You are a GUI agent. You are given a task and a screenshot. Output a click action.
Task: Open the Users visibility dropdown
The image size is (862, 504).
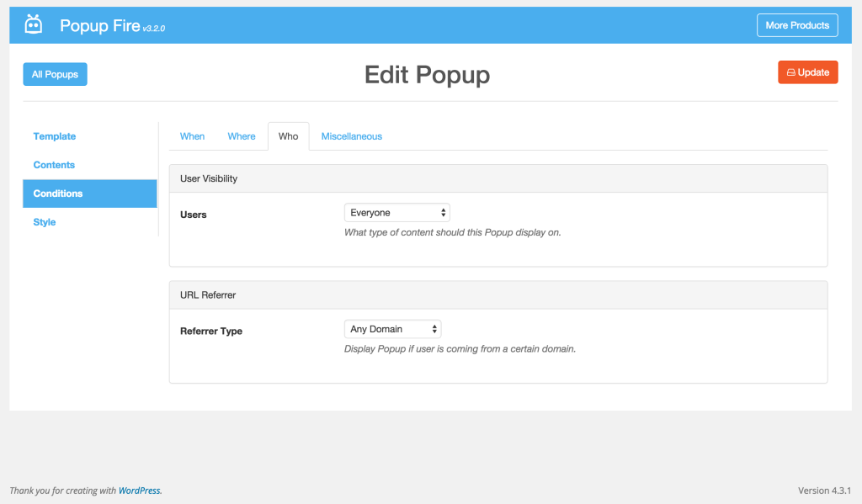pos(397,213)
